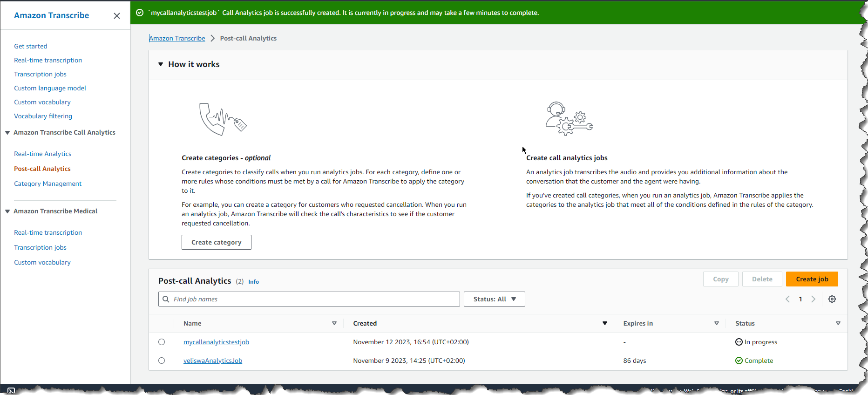Open mycallanalyticstestjob job link
This screenshot has height=395, width=868.
(216, 342)
